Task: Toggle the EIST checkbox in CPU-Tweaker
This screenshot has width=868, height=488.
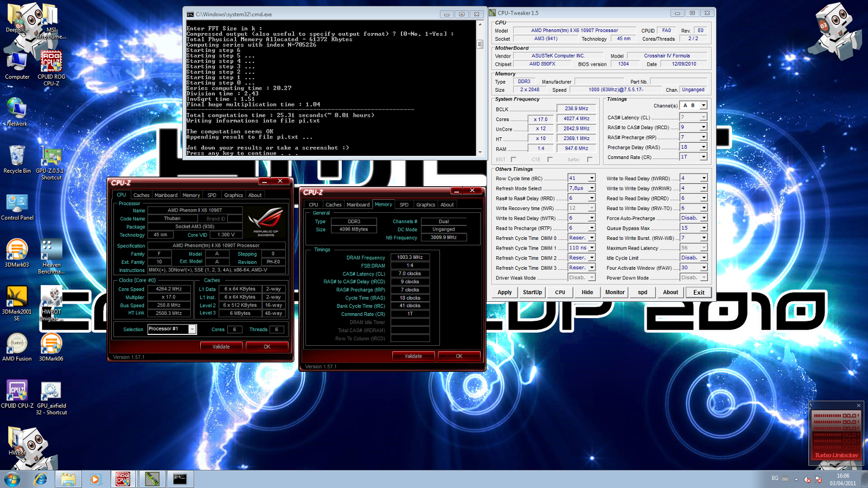Action: (x=513, y=160)
